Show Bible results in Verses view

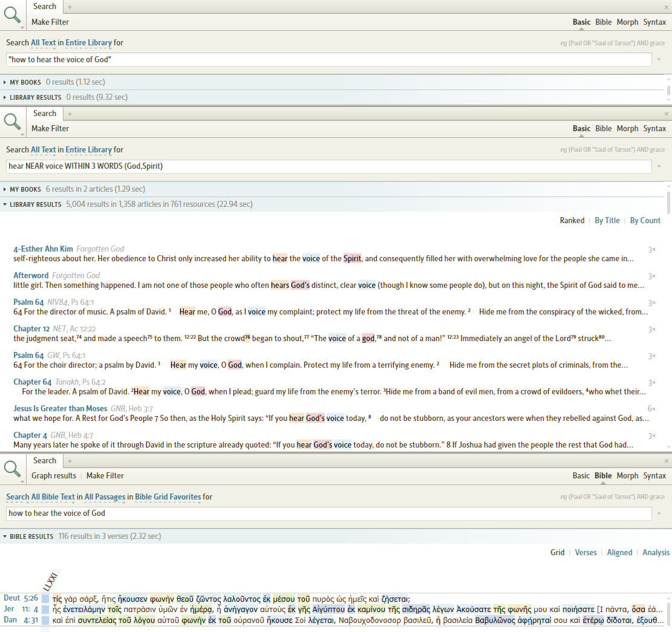586,553
